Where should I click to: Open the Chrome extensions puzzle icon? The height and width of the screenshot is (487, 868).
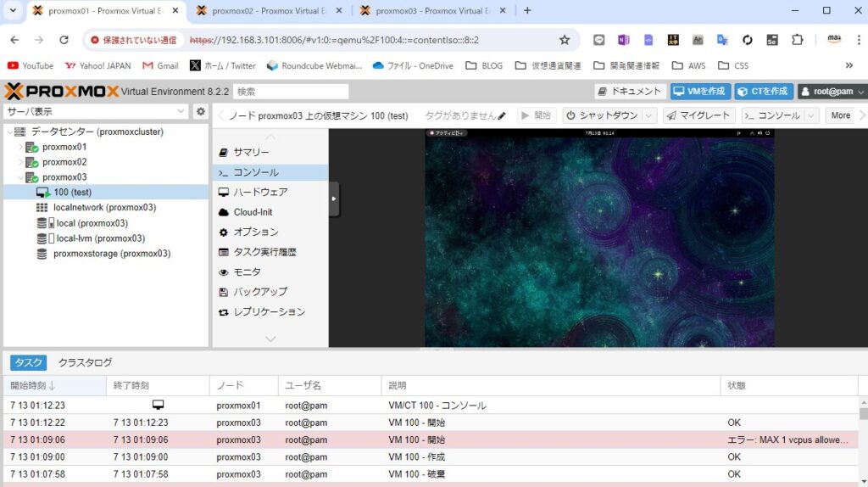tap(797, 40)
